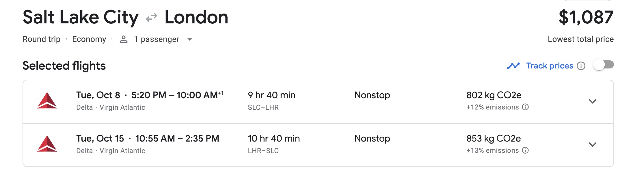Image resolution: width=644 pixels, height=182 pixels.
Task: Click the round-trip arrows between the cities
Action: 152,17
